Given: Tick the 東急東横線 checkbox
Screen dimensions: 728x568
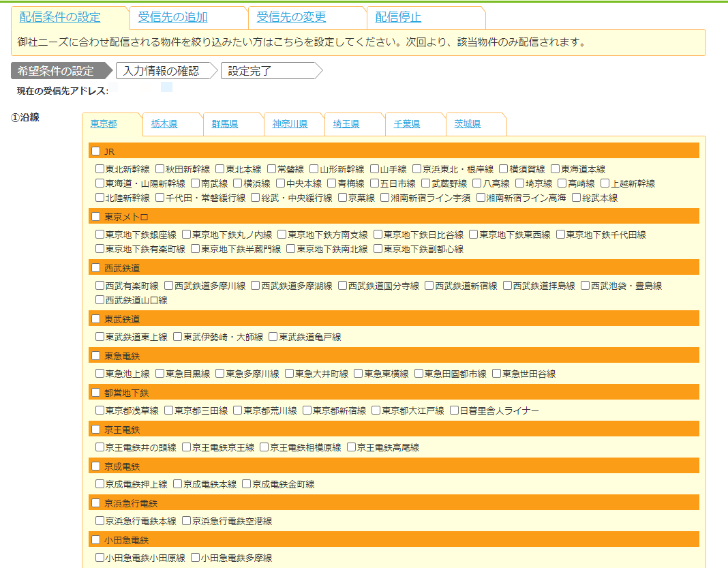Looking at the screenshot, I should click(x=359, y=374).
